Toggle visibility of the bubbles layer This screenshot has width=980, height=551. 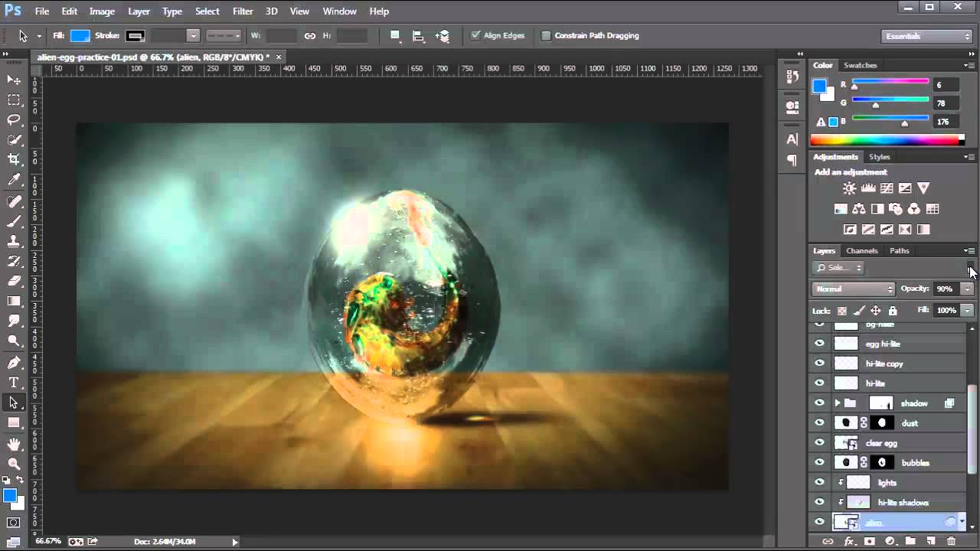819,462
